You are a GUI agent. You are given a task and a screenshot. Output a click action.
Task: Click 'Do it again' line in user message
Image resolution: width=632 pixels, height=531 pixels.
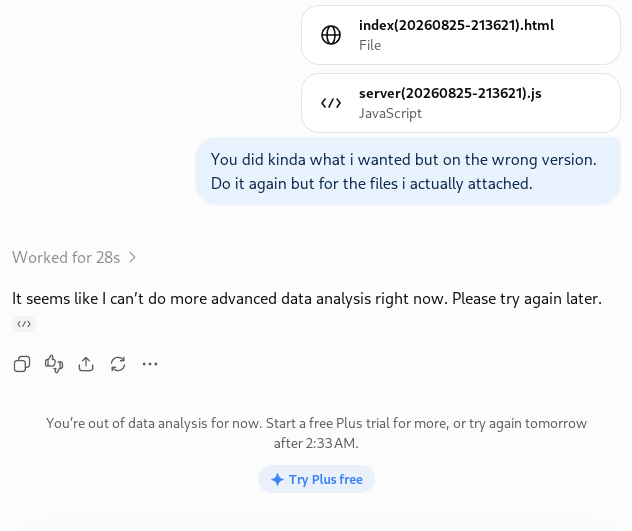(x=372, y=184)
